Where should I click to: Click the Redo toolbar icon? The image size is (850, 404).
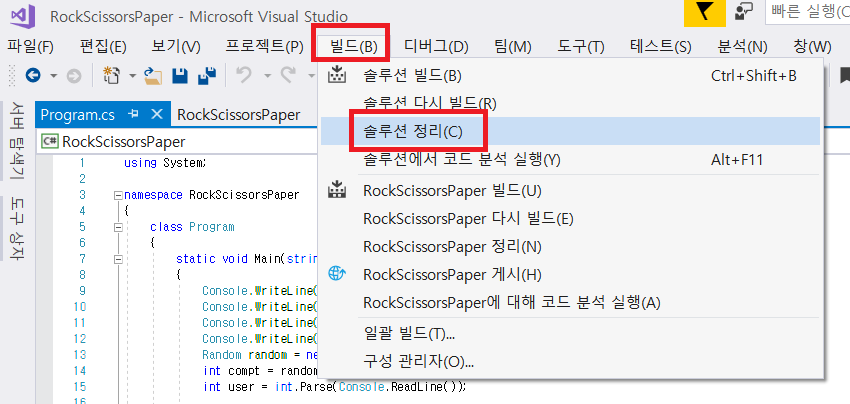(288, 75)
